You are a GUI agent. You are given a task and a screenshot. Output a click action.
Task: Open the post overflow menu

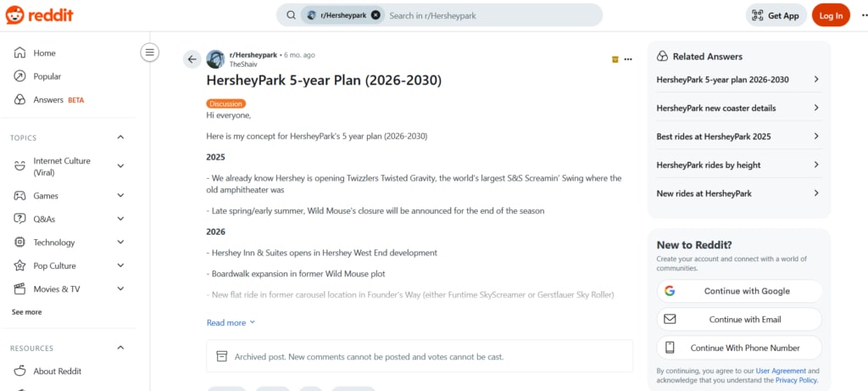(x=628, y=59)
